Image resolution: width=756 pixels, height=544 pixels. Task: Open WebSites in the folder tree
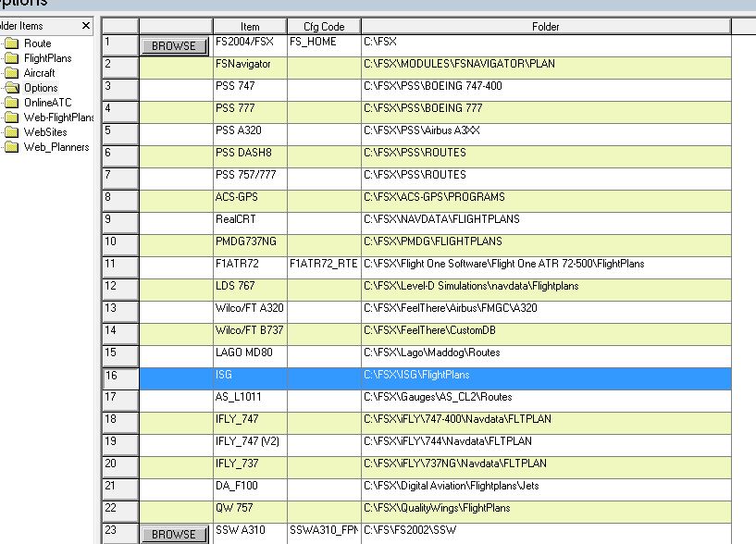pos(45,132)
